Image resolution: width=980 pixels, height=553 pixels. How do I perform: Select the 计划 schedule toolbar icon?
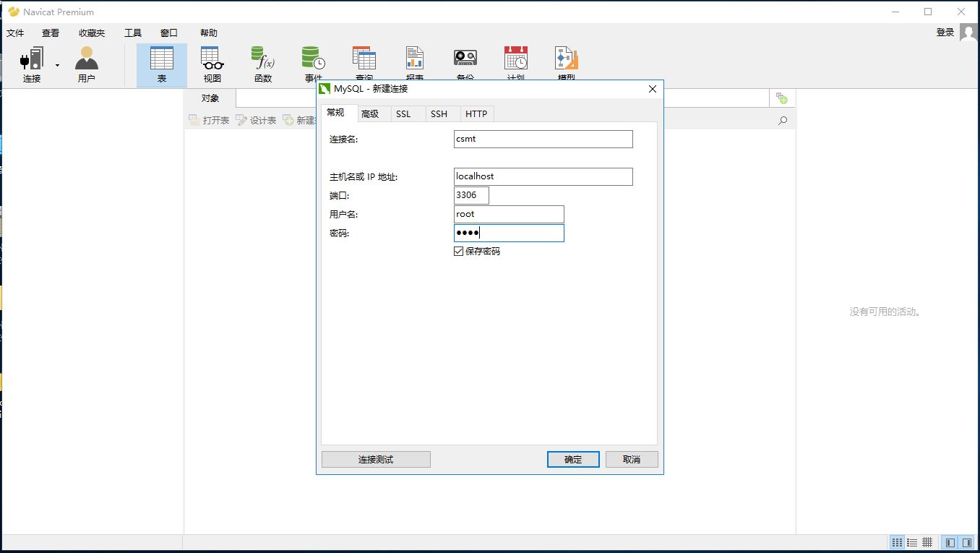pos(516,64)
